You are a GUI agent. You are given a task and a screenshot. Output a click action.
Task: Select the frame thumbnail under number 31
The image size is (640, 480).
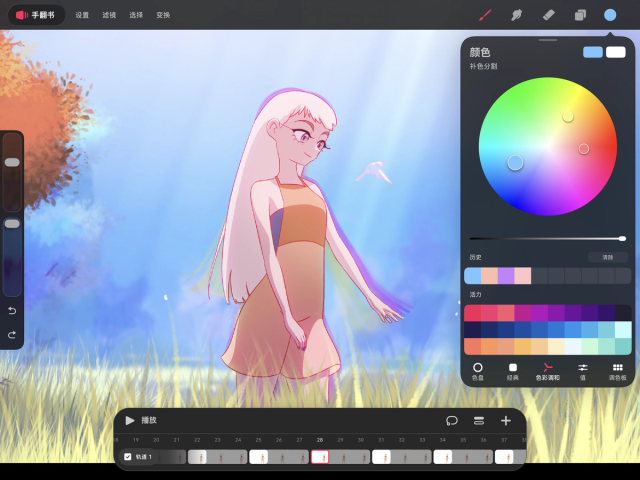click(381, 457)
